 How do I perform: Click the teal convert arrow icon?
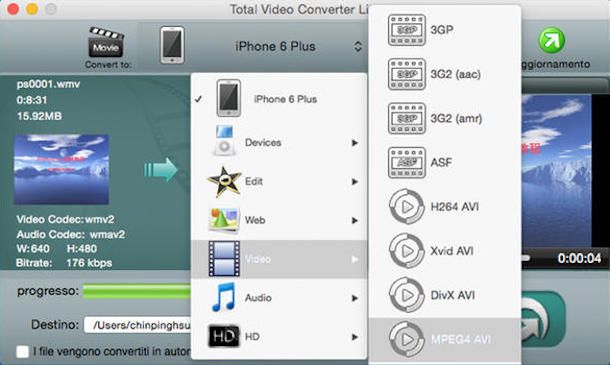[x=161, y=170]
